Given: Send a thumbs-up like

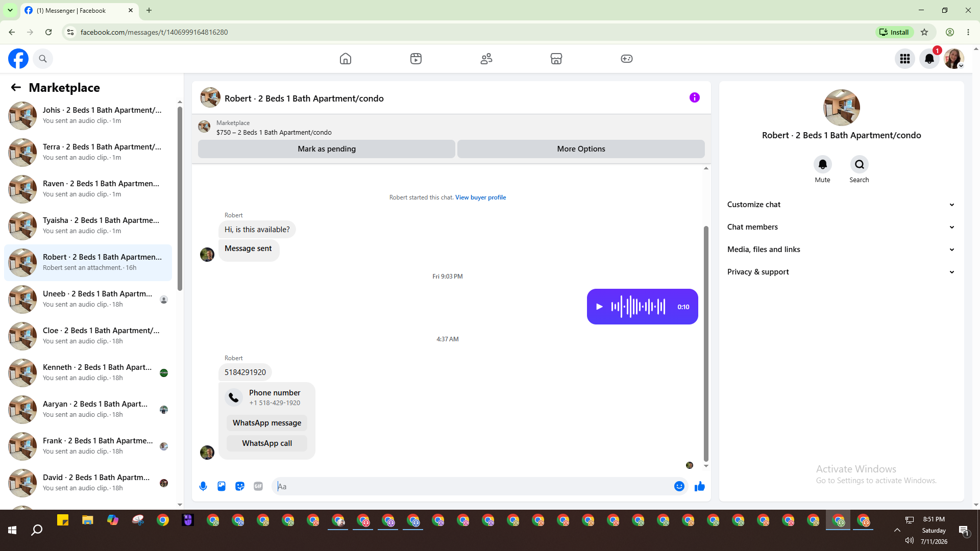Looking at the screenshot, I should click(700, 486).
